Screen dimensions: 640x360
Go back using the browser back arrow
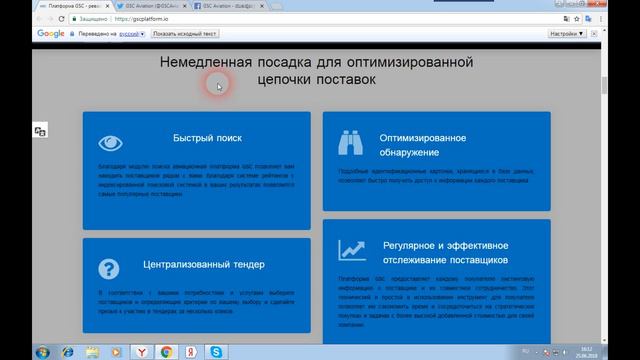(39, 19)
